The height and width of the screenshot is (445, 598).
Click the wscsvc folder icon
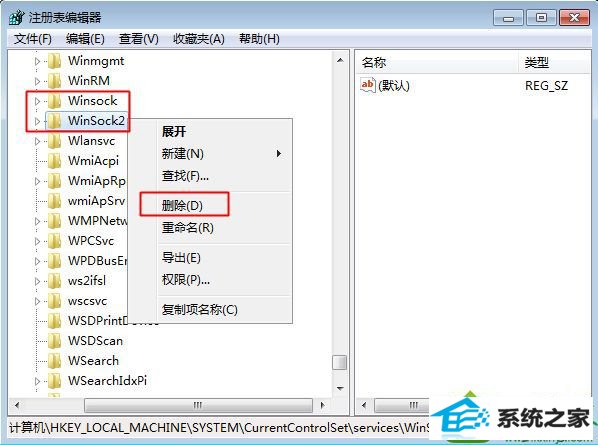pyautogui.click(x=54, y=301)
